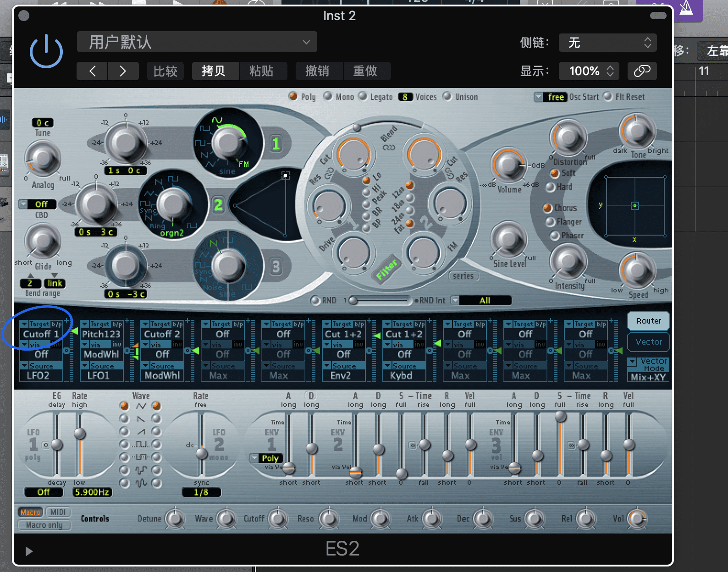This screenshot has height=572, width=728.
Task: Click the effect Speed knob
Action: click(637, 270)
